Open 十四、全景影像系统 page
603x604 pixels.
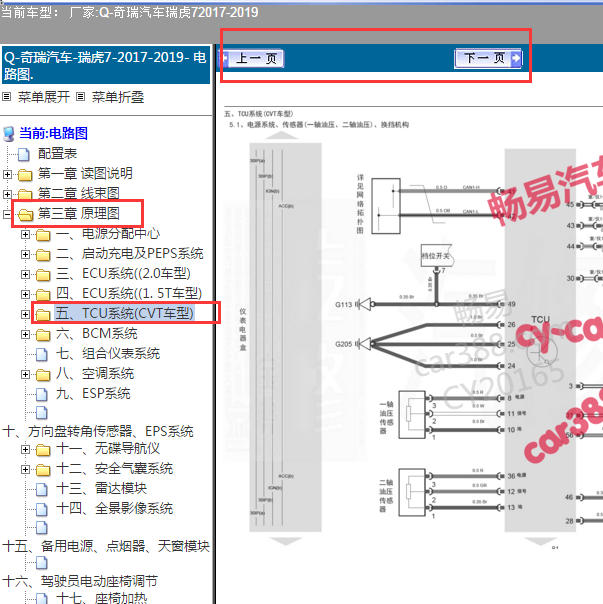[x=114, y=509]
